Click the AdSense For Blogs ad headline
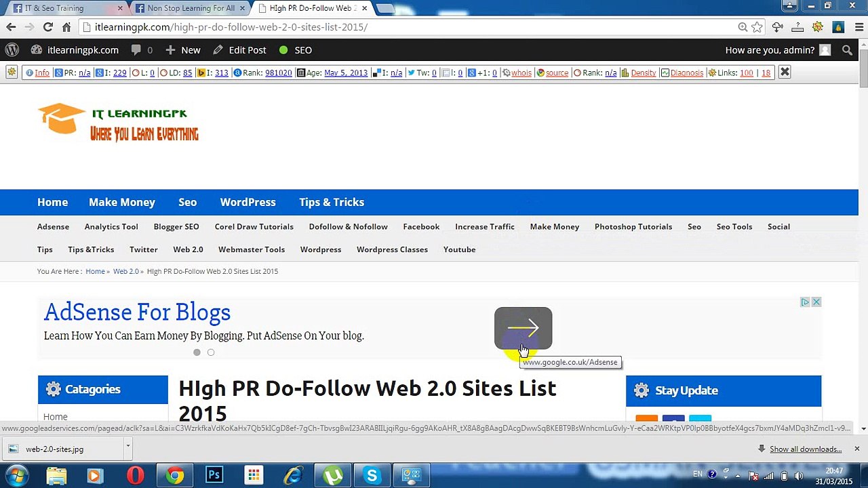The image size is (868, 488). (x=137, y=312)
